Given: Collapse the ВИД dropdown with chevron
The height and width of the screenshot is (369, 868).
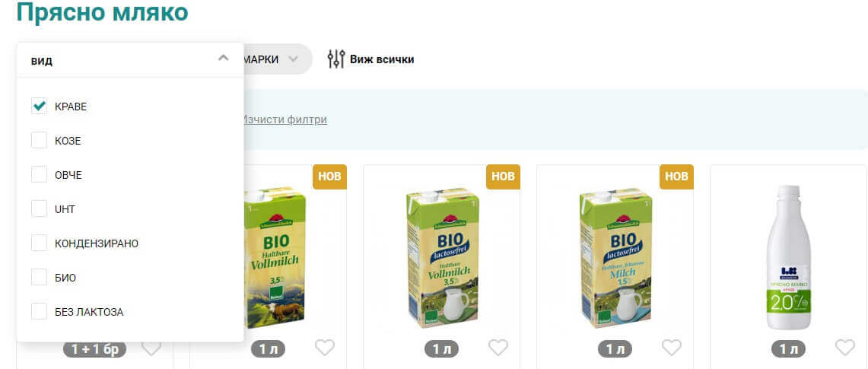Looking at the screenshot, I should [223, 59].
